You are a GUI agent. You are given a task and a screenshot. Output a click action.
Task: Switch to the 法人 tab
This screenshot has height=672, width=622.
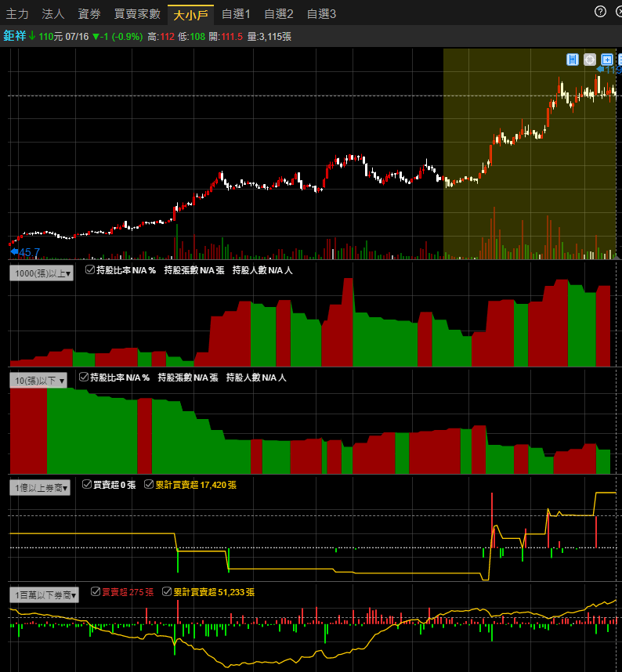[x=53, y=14]
